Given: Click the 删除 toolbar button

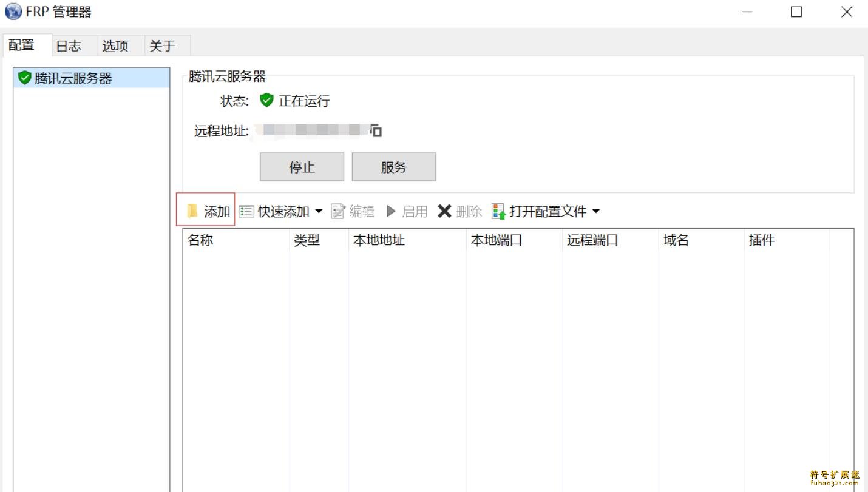Looking at the screenshot, I should [460, 211].
